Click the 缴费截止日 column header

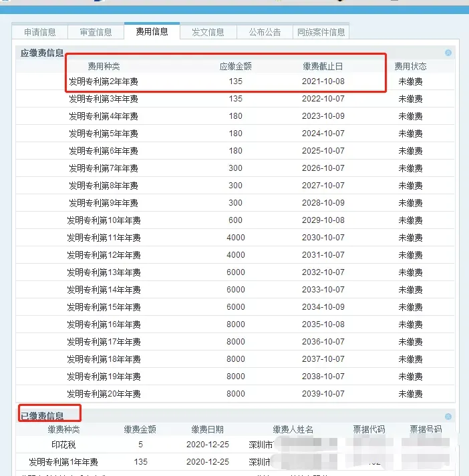pos(323,66)
